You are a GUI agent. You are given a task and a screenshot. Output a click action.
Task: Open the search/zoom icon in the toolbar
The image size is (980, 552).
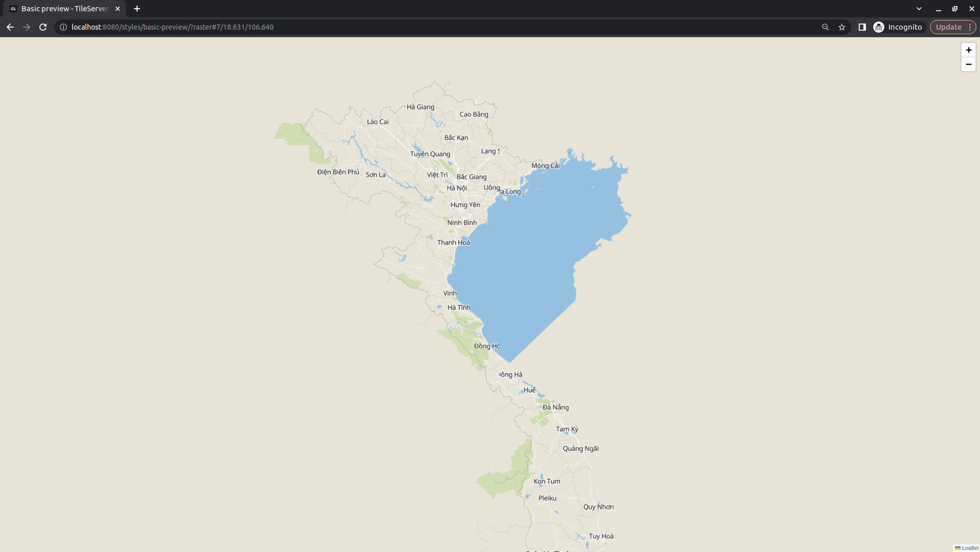point(825,27)
